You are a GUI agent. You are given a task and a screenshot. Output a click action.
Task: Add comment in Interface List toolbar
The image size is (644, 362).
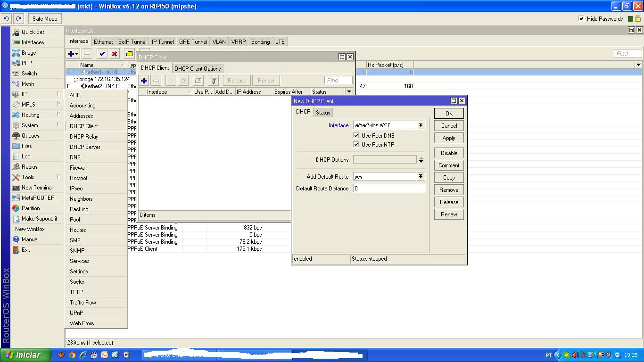129,54
